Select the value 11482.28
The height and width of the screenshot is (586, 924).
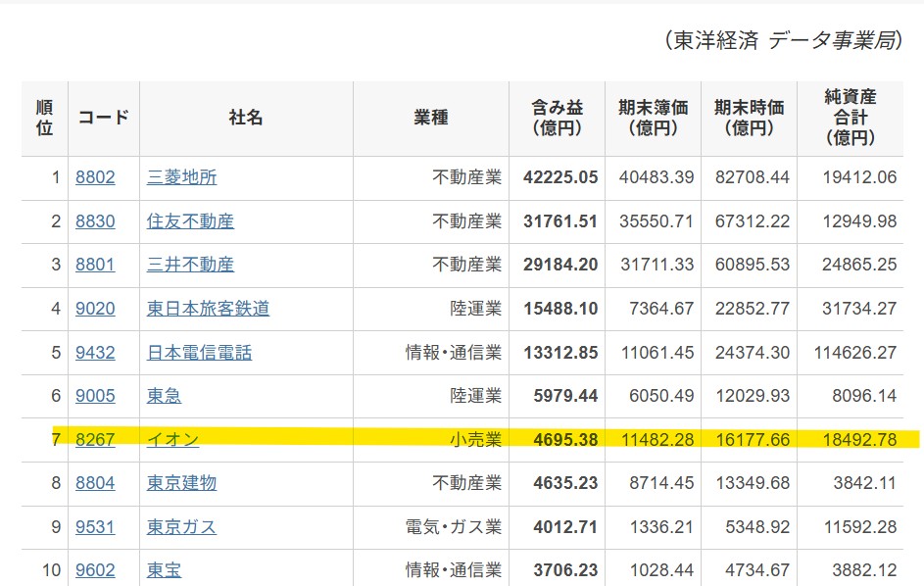tap(657, 440)
